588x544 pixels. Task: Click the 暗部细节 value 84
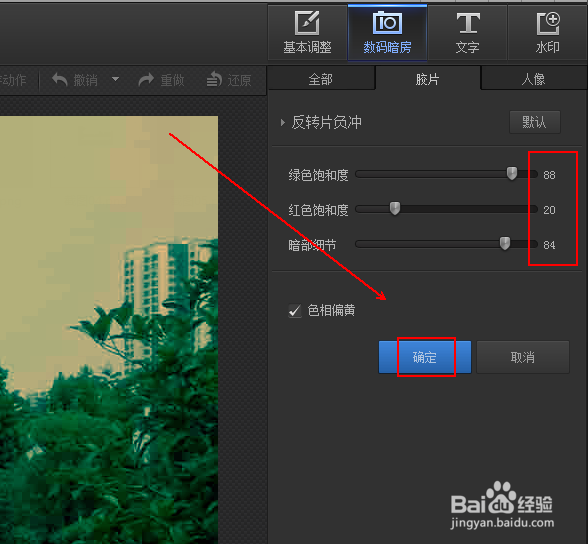point(549,245)
